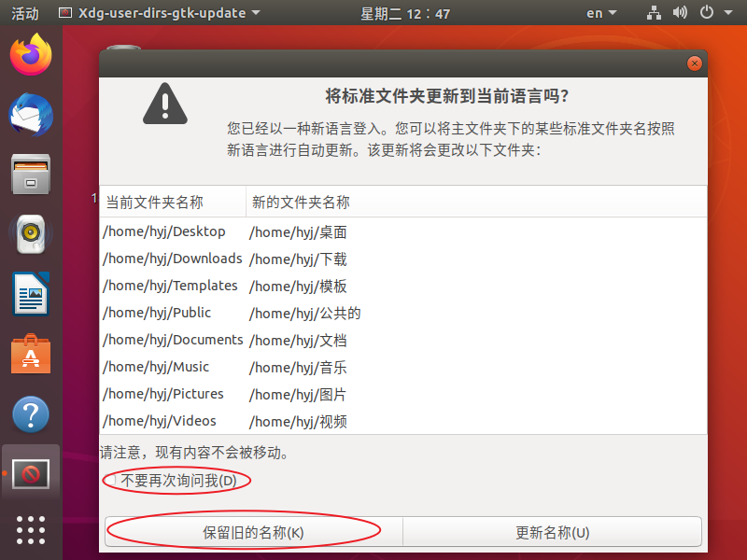Open Firefox from the dock
The image size is (747, 560).
coord(31,54)
